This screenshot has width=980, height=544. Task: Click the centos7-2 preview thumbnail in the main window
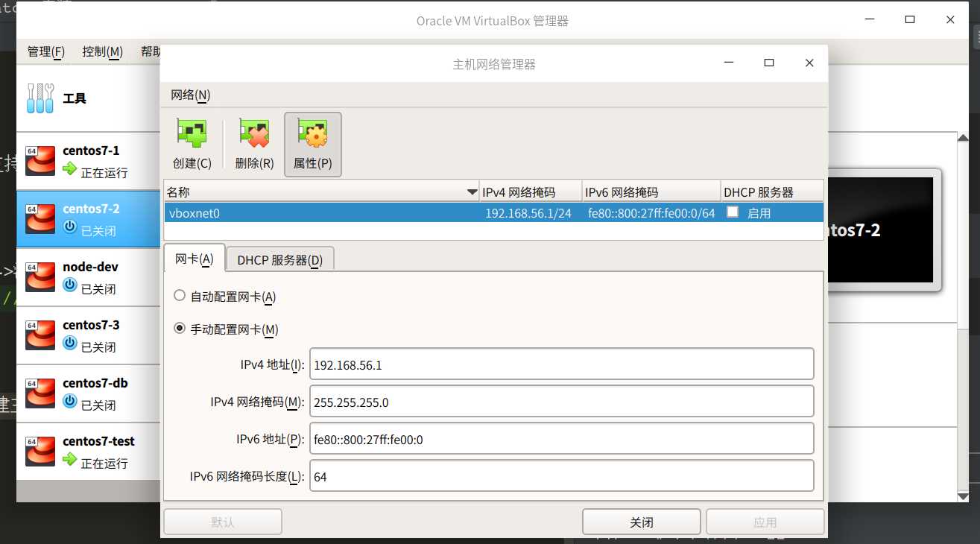click(x=879, y=230)
